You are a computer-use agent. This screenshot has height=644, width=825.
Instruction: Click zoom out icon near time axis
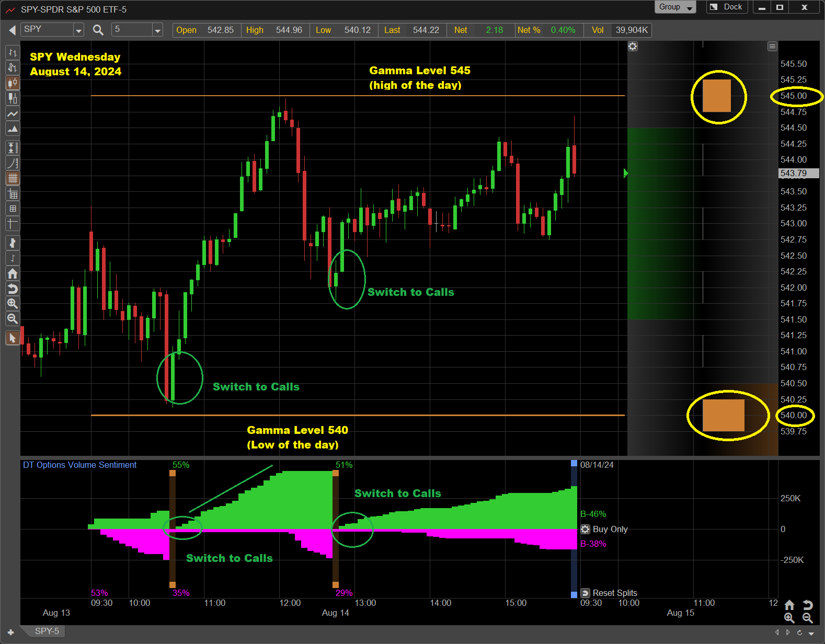[x=808, y=618]
